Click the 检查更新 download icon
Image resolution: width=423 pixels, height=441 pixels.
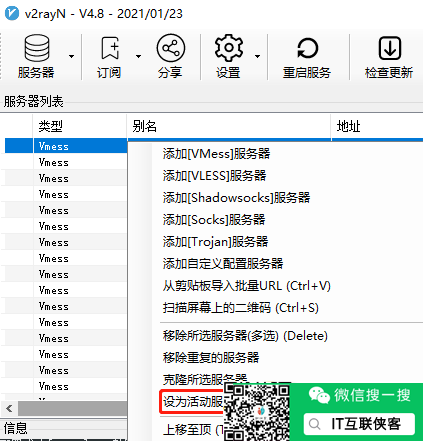pyautogui.click(x=389, y=48)
